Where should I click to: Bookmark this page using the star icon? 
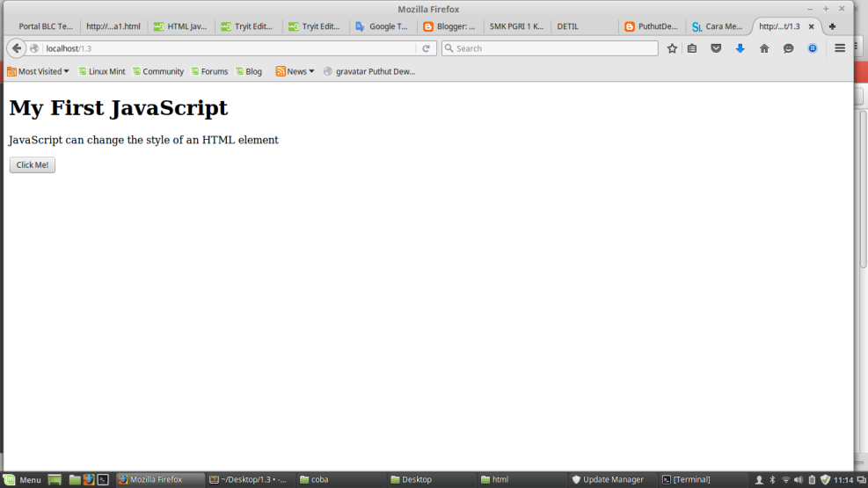pos(672,48)
